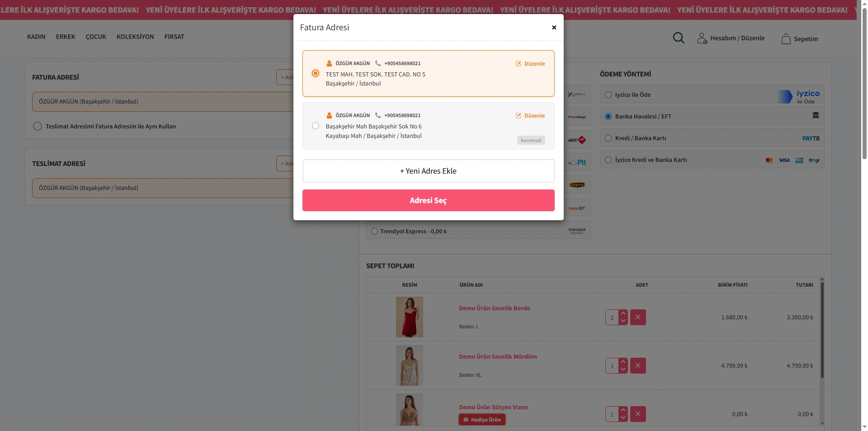Open the Sepetim shopping bag icon
Image resolution: width=868 pixels, height=431 pixels.
click(786, 39)
